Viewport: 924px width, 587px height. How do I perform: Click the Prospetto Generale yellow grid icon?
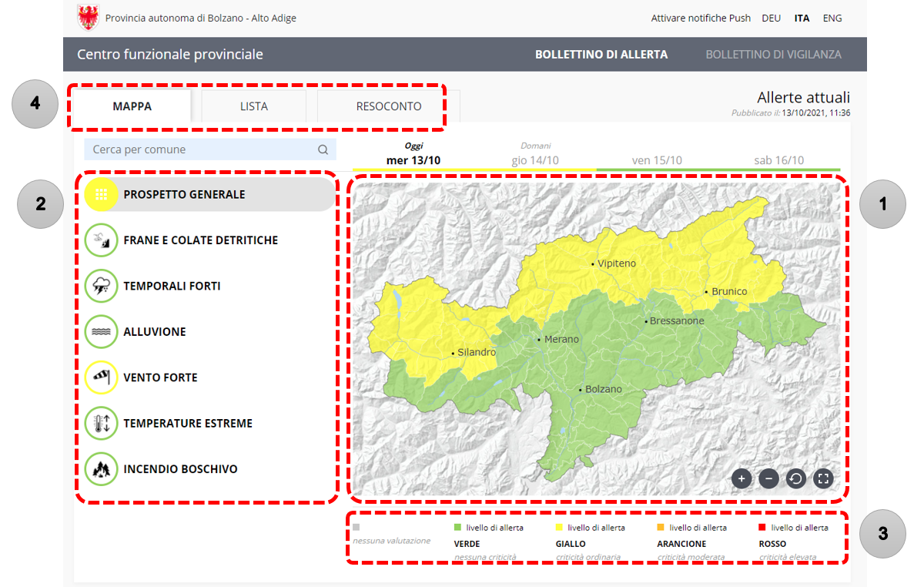tap(101, 195)
